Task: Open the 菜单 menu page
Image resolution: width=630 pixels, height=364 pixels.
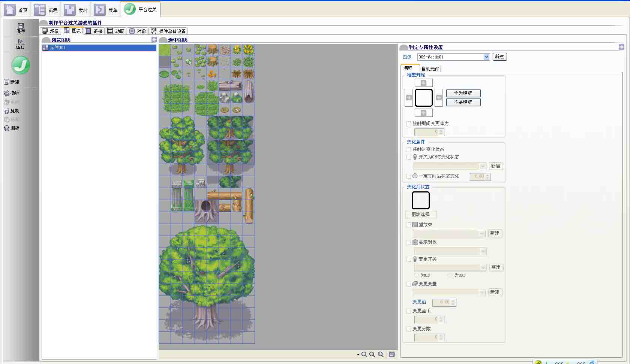Action: coord(106,10)
